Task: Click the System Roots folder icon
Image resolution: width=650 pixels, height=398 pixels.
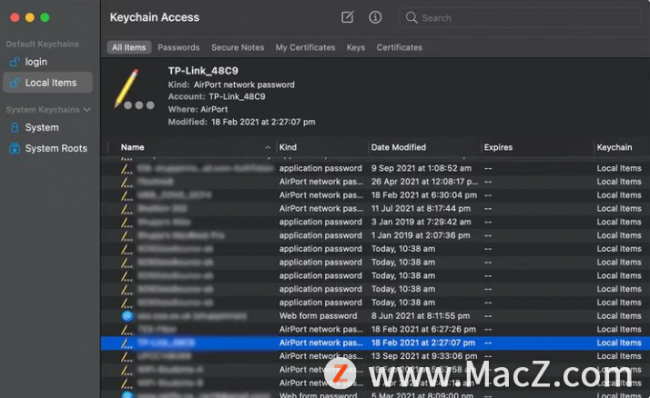Action: point(15,148)
